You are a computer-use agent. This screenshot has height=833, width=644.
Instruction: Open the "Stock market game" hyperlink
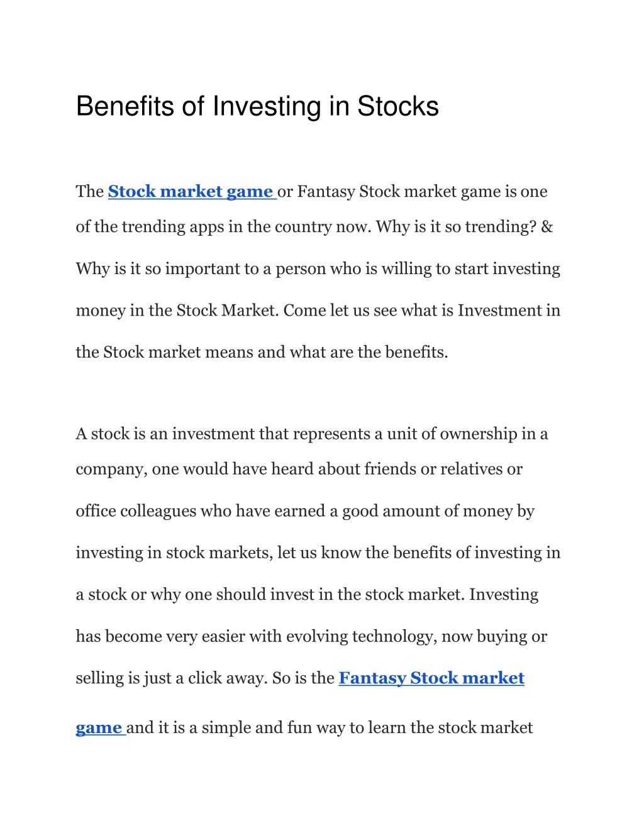pyautogui.click(x=192, y=191)
